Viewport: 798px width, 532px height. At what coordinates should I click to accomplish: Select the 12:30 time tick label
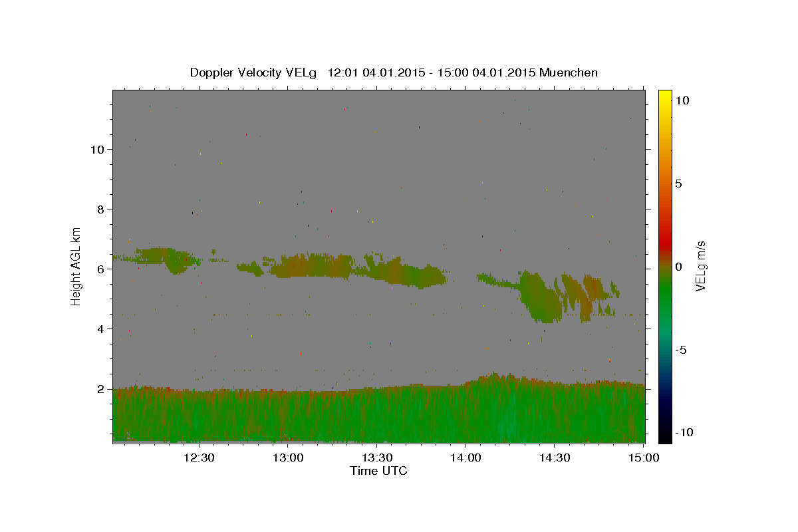198,458
